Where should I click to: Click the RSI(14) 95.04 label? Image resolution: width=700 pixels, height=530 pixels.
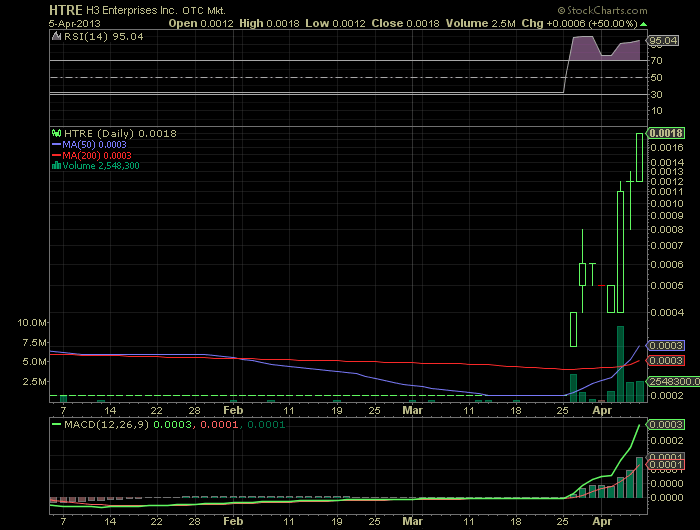click(x=104, y=37)
